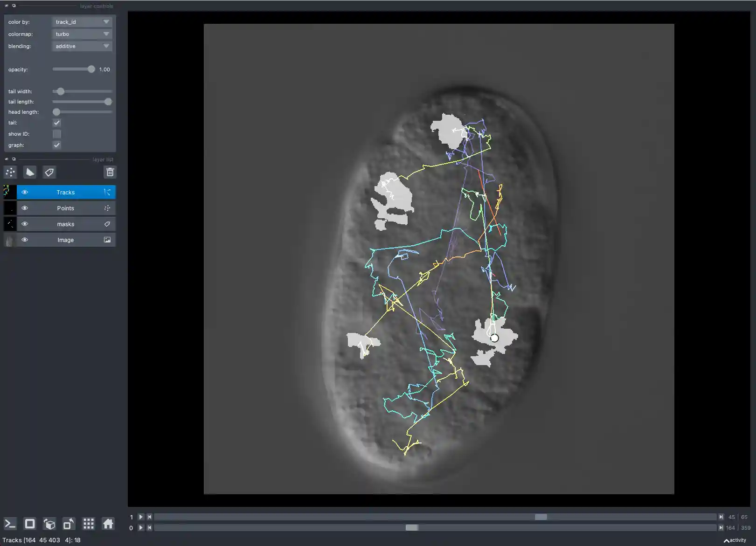
Task: Open the 'color by' dropdown
Action: point(82,21)
